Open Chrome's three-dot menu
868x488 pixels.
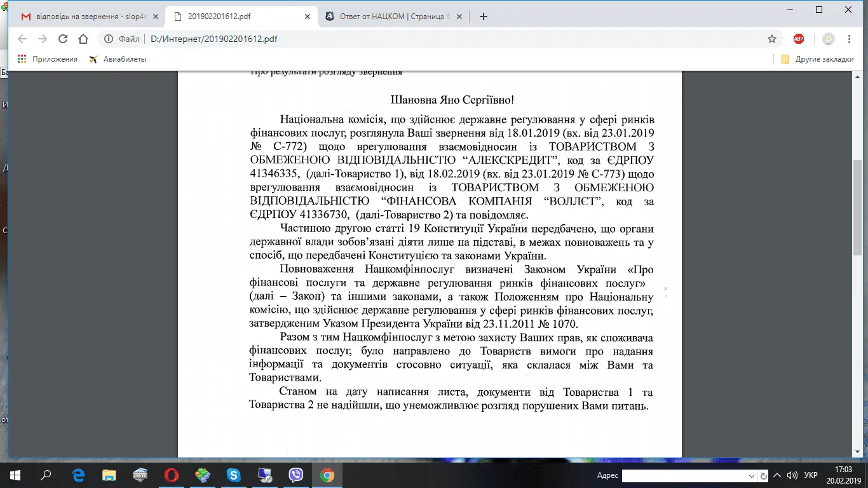(850, 39)
